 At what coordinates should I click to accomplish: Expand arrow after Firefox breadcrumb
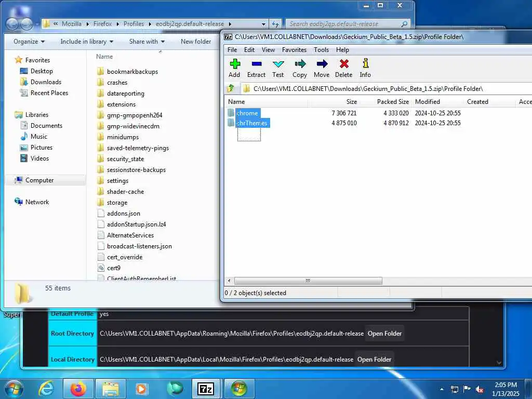tap(118, 24)
